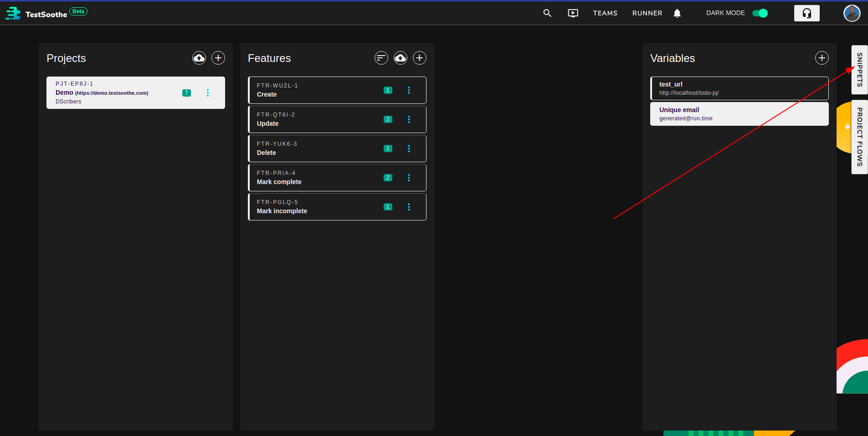Open three-dot menu for Create feature
868x436 pixels.
click(x=409, y=90)
